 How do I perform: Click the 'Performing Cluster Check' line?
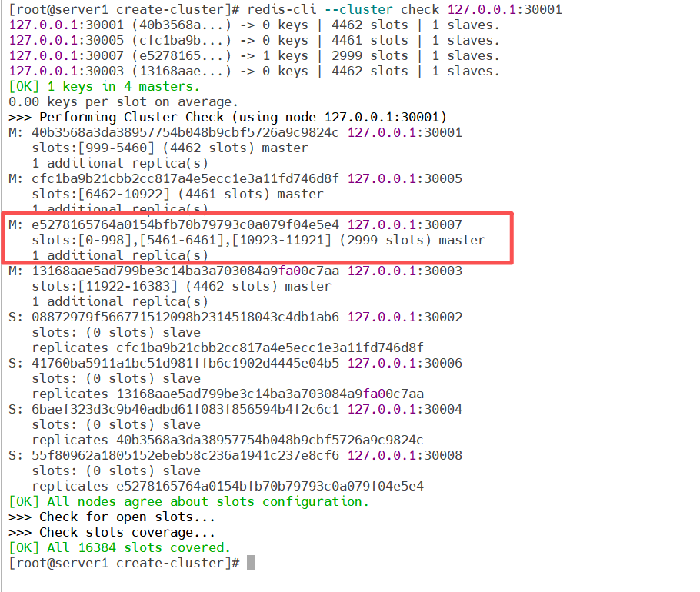point(228,118)
